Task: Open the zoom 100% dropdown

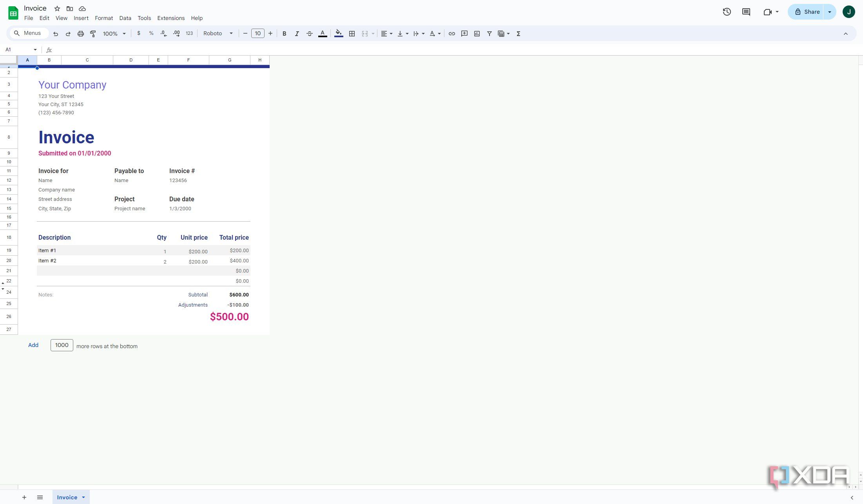Action: pos(114,34)
